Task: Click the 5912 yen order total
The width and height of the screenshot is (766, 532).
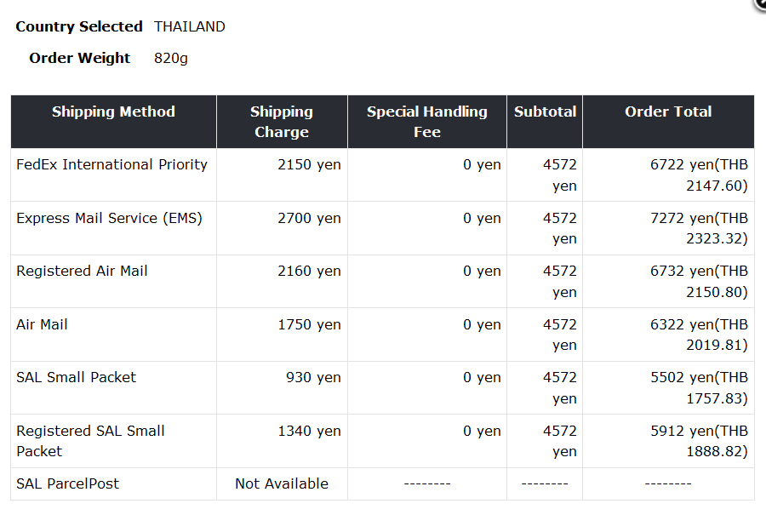Action: tap(699, 441)
